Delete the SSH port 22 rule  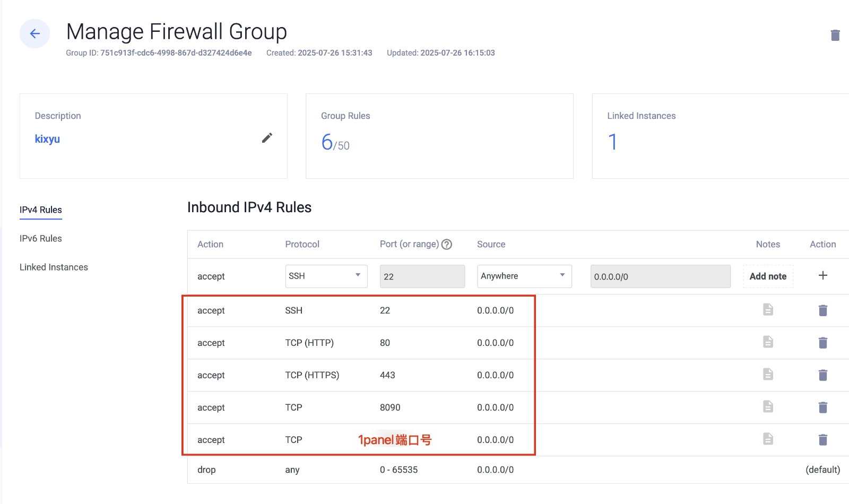pyautogui.click(x=822, y=310)
